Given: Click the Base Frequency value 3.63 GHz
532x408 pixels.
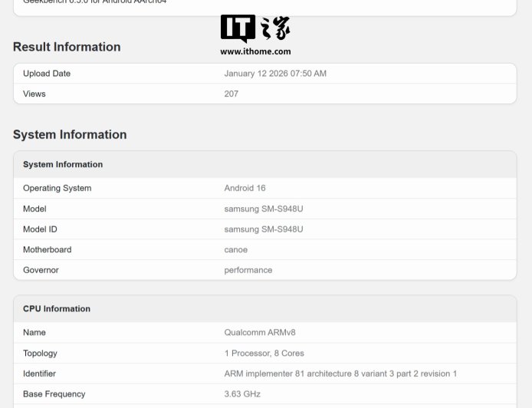Looking at the screenshot, I should point(242,393).
